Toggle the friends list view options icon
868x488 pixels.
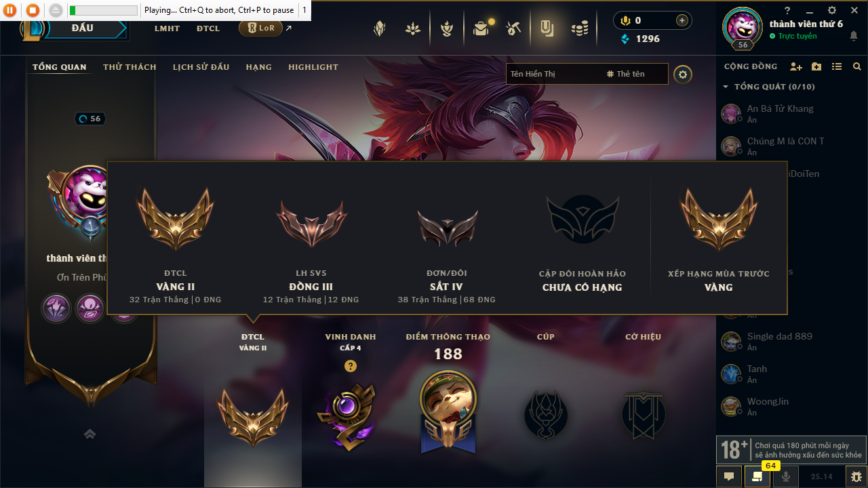coord(837,66)
